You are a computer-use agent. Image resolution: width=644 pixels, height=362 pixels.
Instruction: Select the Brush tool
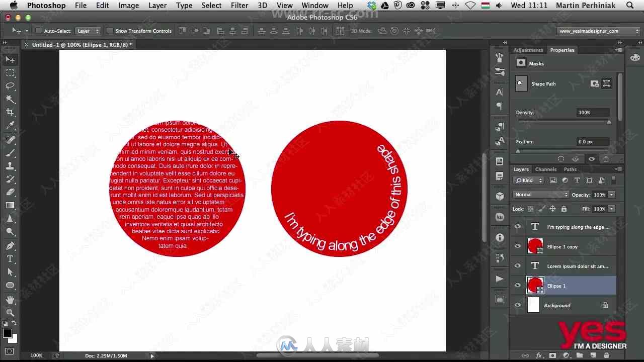(10, 153)
